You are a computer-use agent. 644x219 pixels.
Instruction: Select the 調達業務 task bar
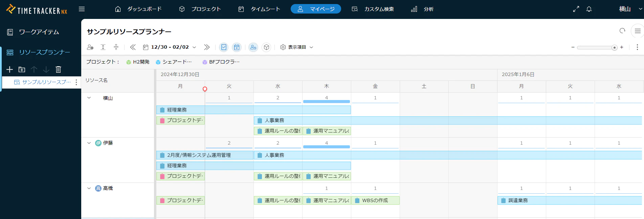pos(570,200)
